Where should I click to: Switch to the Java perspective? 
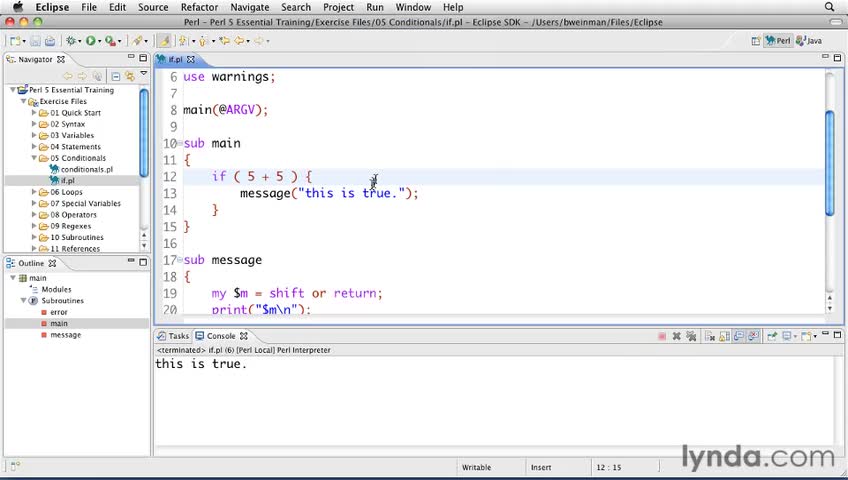tap(809, 41)
